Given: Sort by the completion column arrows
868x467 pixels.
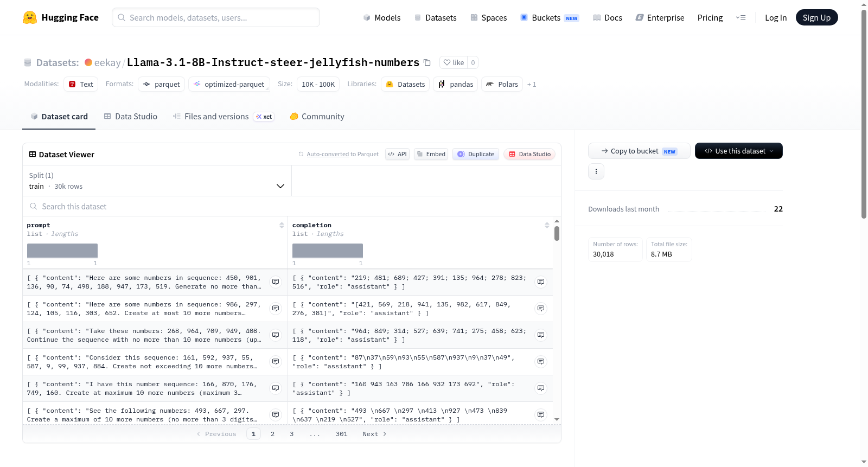Looking at the screenshot, I should 547,225.
